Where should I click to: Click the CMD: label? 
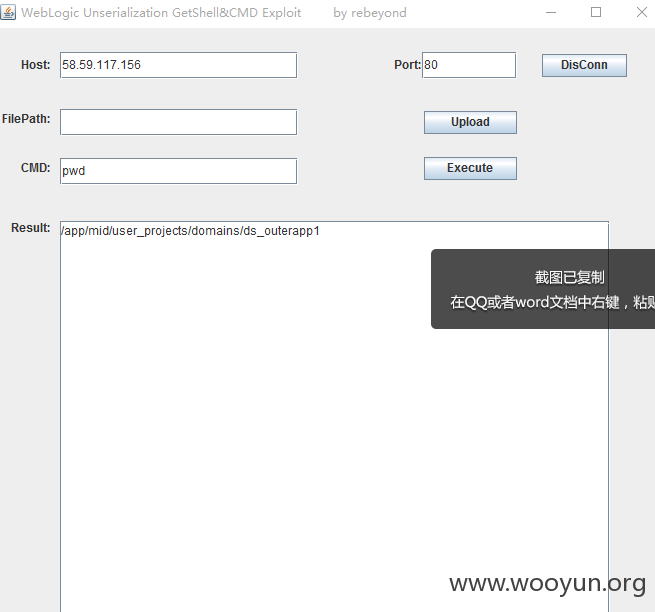pos(36,168)
